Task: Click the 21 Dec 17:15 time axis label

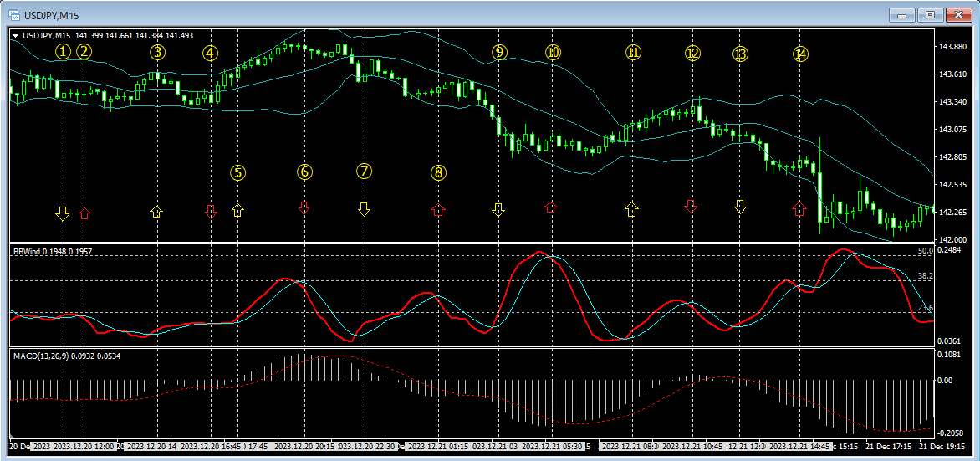Action: [x=886, y=447]
